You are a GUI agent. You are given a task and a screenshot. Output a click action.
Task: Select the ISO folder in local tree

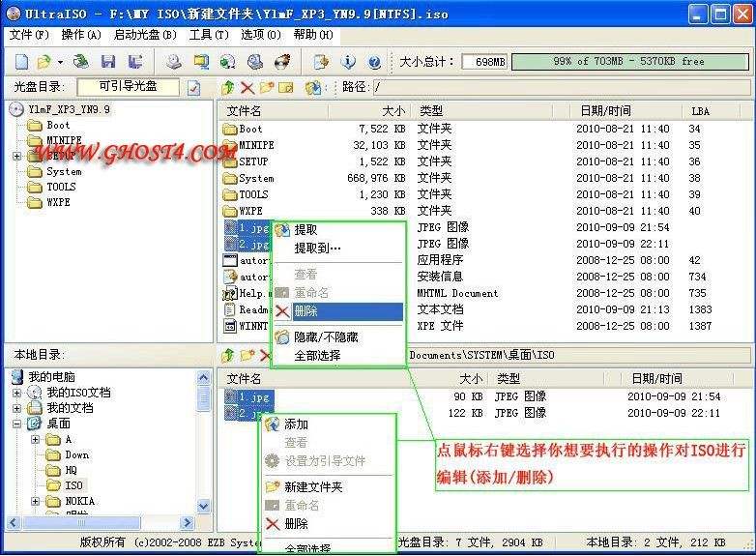coord(73,485)
